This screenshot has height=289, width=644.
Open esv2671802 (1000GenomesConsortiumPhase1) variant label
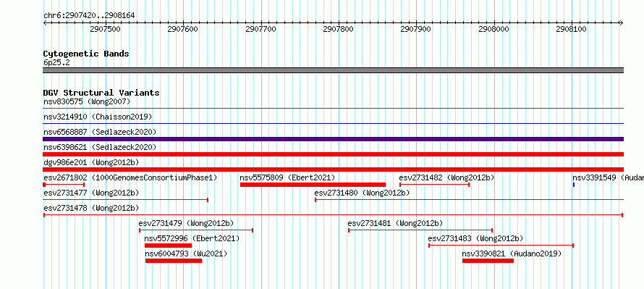tap(130, 177)
